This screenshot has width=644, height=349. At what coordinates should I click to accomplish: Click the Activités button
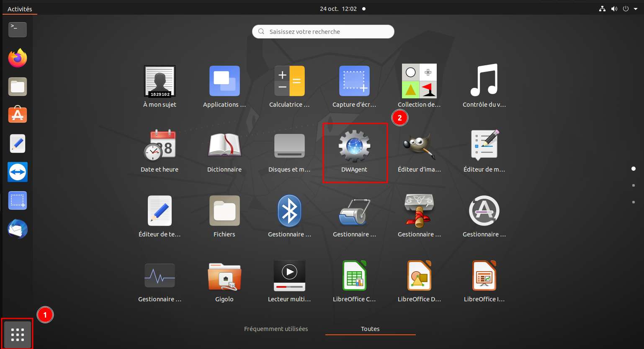[x=20, y=9]
